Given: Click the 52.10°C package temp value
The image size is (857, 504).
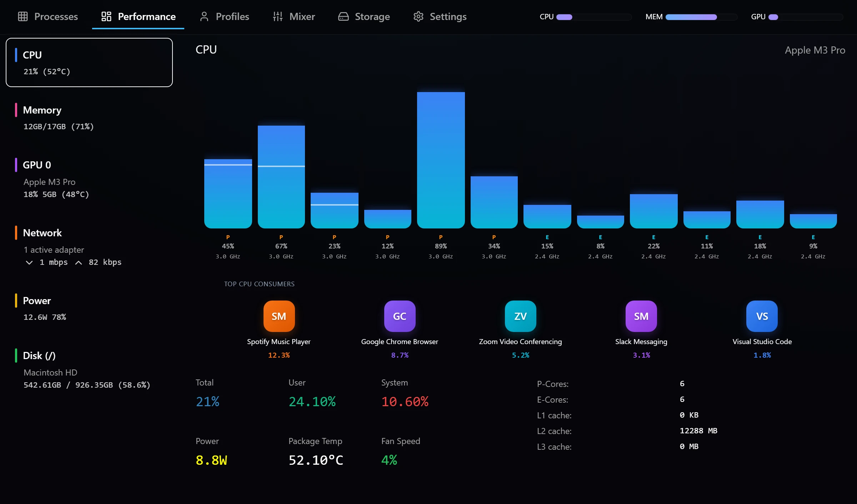Looking at the screenshot, I should click(316, 460).
